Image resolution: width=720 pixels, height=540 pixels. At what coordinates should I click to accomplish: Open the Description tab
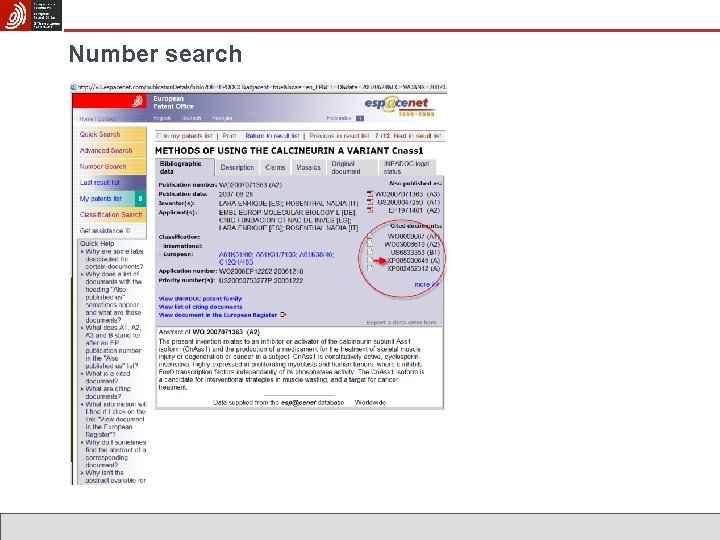pos(237,168)
